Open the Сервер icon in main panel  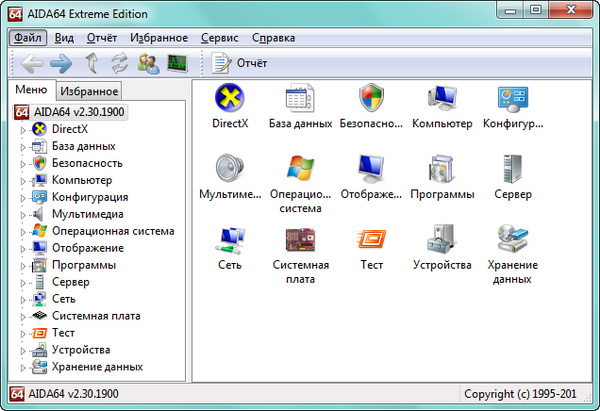pos(512,169)
